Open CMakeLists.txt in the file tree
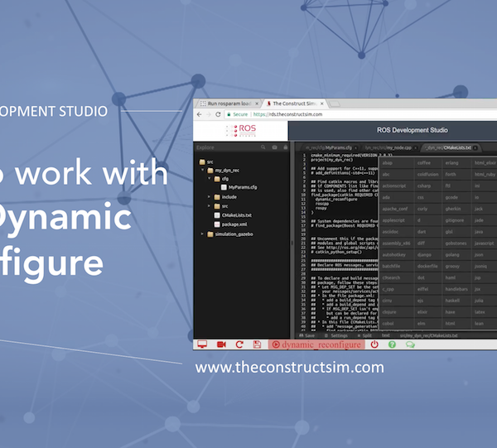 pos(233,215)
